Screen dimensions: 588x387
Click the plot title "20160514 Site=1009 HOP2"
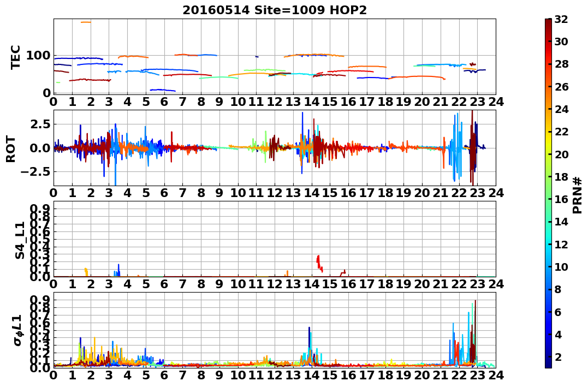275,10
